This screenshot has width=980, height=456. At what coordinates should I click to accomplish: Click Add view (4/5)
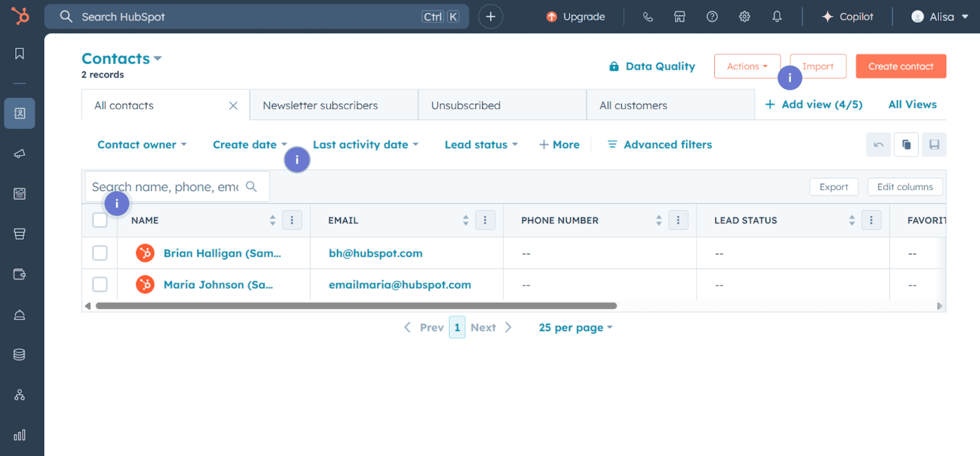coord(814,104)
